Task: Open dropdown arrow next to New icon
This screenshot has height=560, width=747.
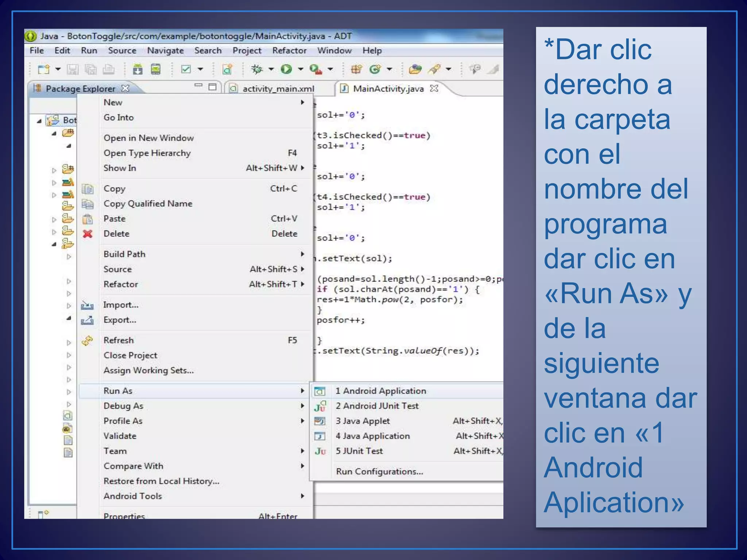Action: tap(58, 69)
